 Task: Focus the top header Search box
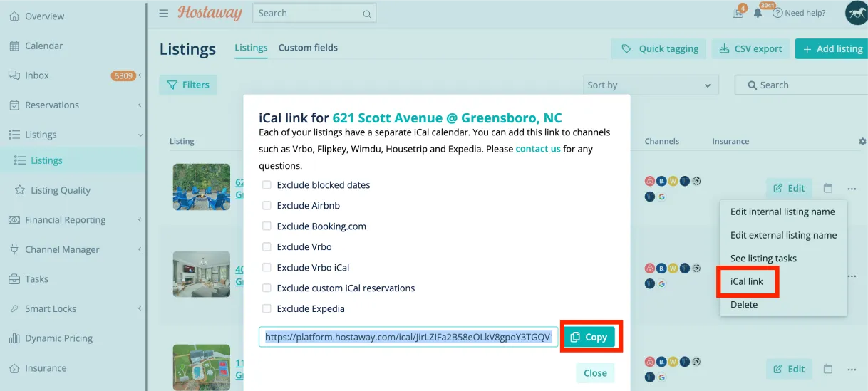click(x=314, y=13)
